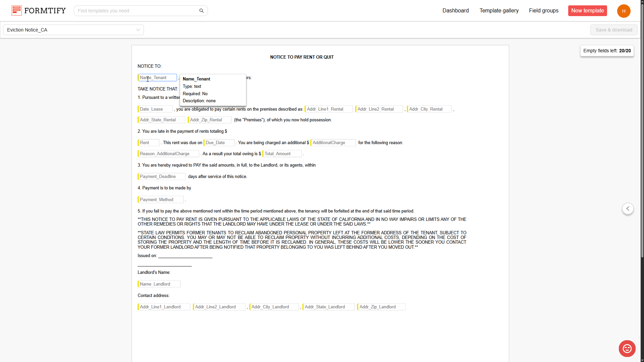Click the page vertical scrollbar
This screenshot has height=362, width=644.
tap(642, 134)
